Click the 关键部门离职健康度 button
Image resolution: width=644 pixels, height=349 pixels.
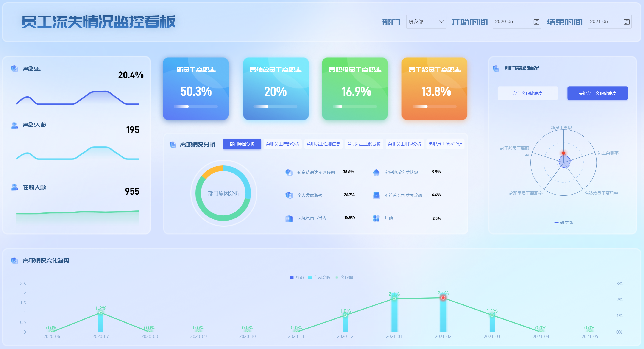[x=597, y=93]
